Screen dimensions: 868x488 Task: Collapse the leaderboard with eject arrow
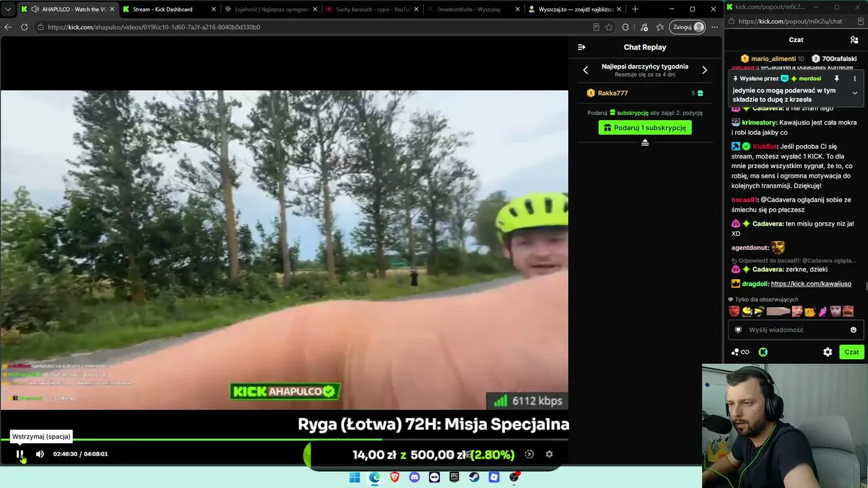[645, 142]
